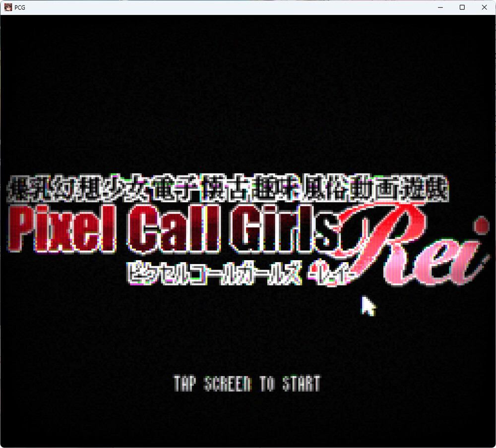Click the PCG app icon in title bar

(x=8, y=7)
